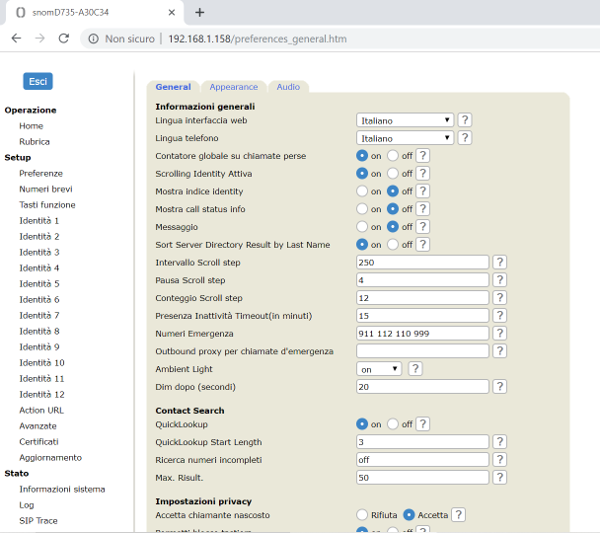Open help for Max. Risult.
This screenshot has height=533, width=600.
(500, 477)
